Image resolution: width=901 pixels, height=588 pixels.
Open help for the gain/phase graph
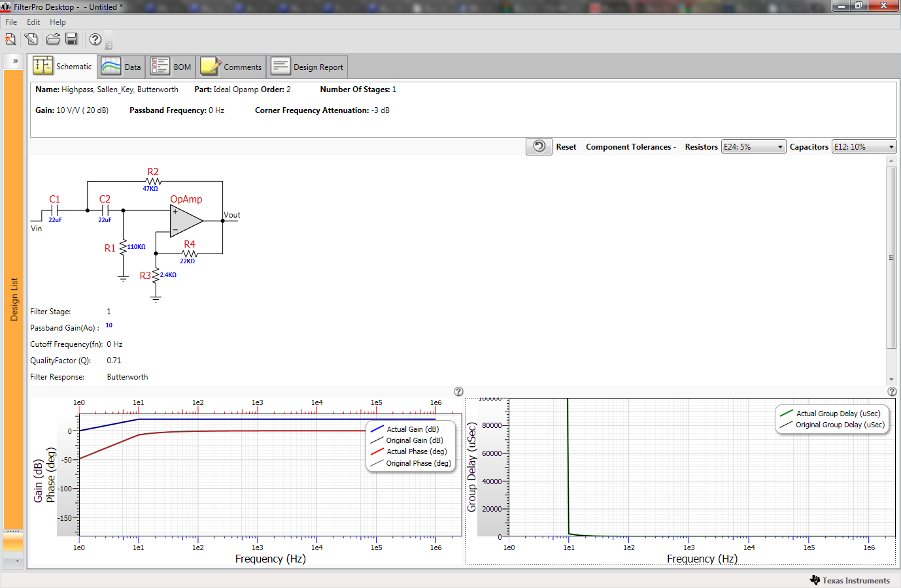tap(458, 391)
